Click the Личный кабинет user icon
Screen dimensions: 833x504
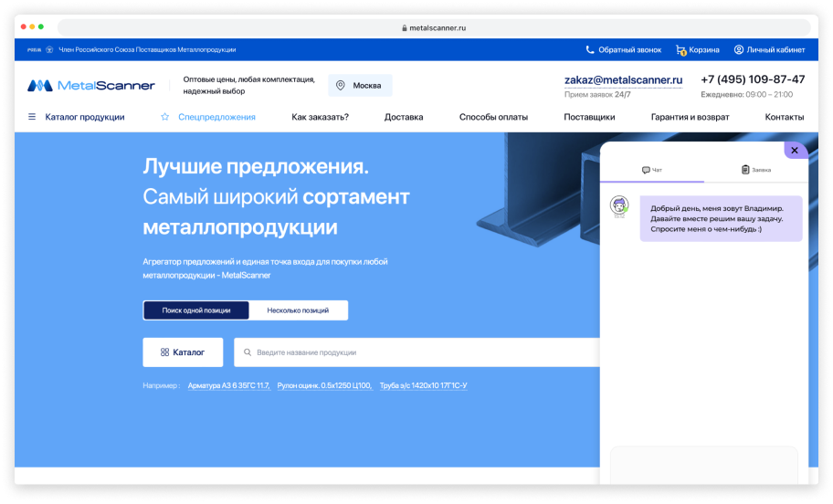[x=739, y=50]
